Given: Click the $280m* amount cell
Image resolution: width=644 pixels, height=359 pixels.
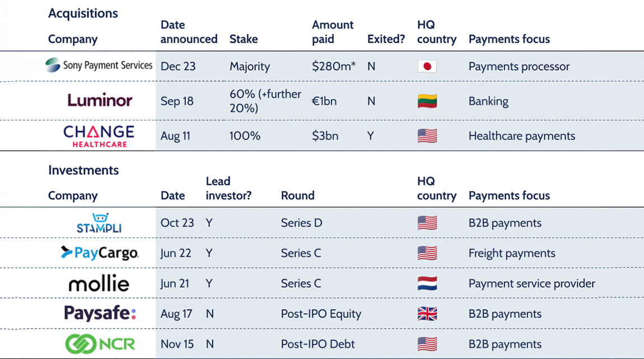Looking at the screenshot, I should 334,67.
